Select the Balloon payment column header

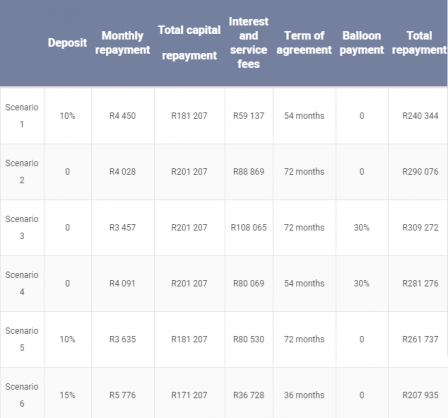coord(362,43)
